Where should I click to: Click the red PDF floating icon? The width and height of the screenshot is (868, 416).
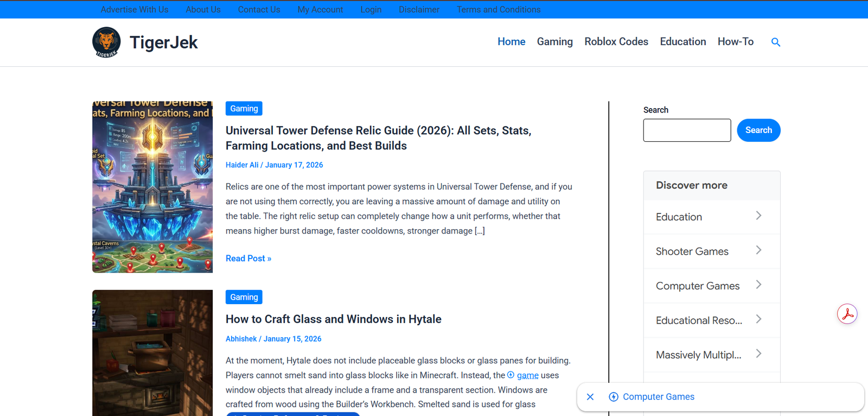click(847, 314)
